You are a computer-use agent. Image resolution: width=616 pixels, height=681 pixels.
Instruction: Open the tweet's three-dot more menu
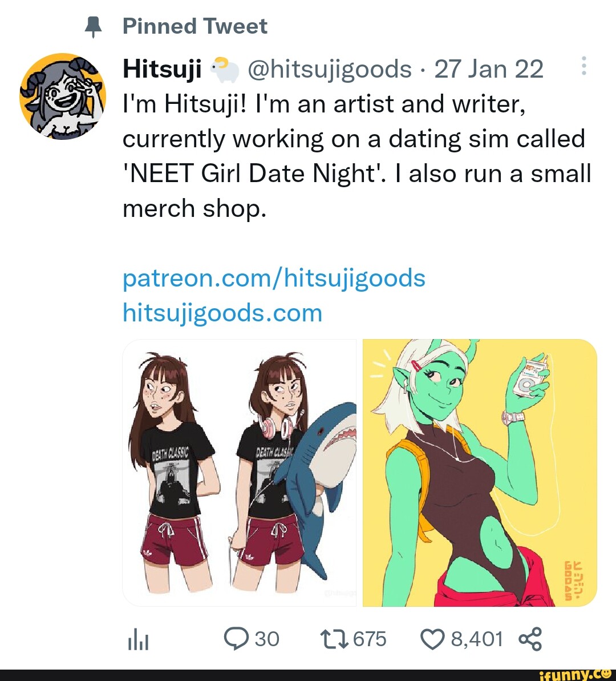coord(584,66)
